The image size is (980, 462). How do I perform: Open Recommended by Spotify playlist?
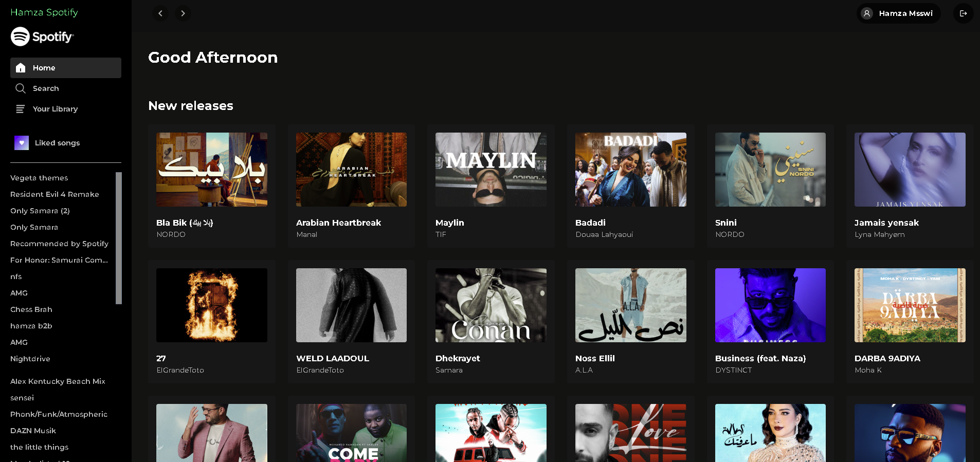59,244
